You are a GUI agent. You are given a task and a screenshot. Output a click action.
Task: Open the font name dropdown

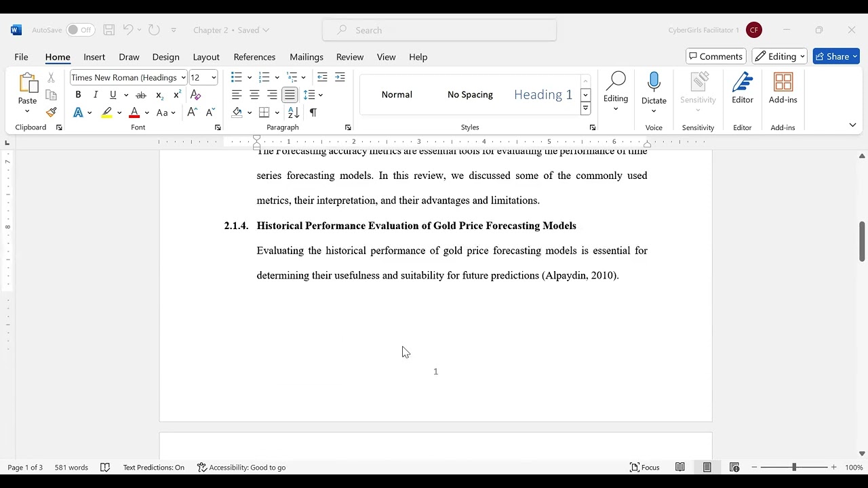(184, 77)
